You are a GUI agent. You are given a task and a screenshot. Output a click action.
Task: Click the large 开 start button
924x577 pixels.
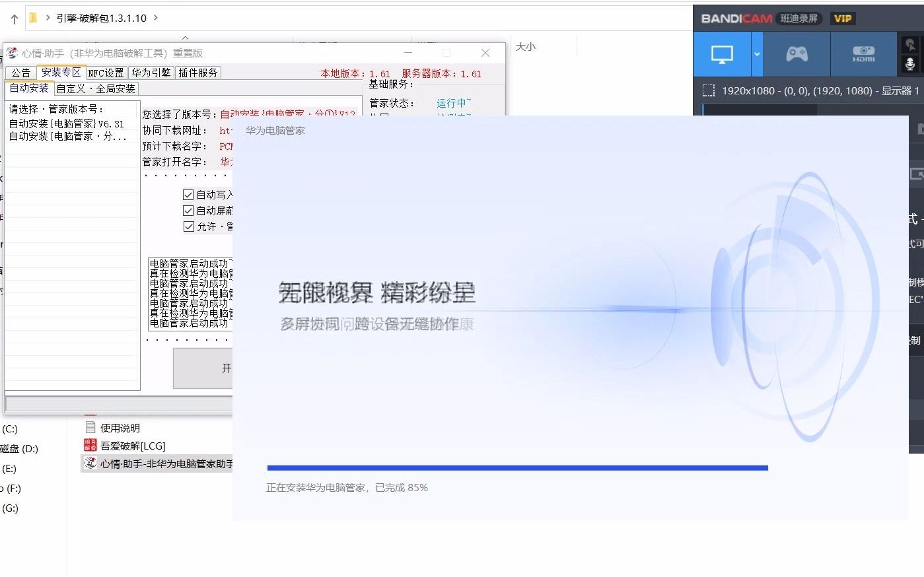203,368
